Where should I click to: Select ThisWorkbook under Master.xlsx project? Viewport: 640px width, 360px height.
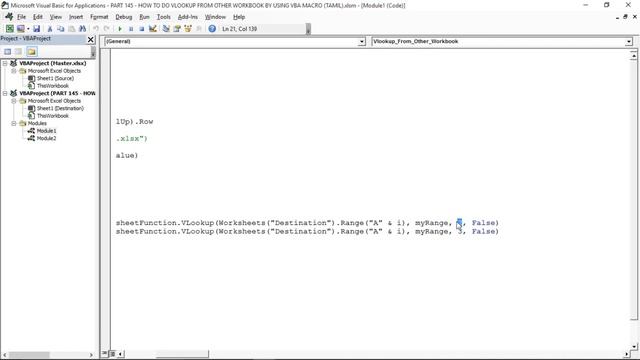[53, 86]
